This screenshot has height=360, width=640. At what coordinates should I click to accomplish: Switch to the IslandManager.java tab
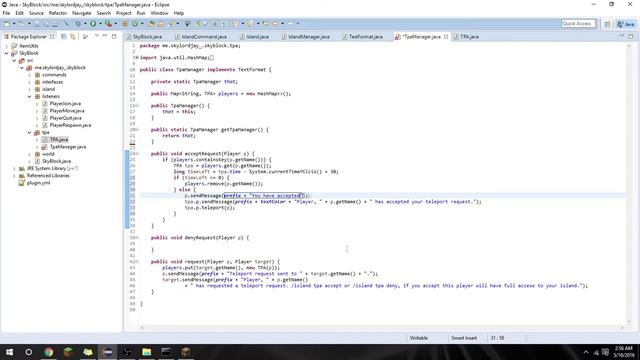pos(306,37)
